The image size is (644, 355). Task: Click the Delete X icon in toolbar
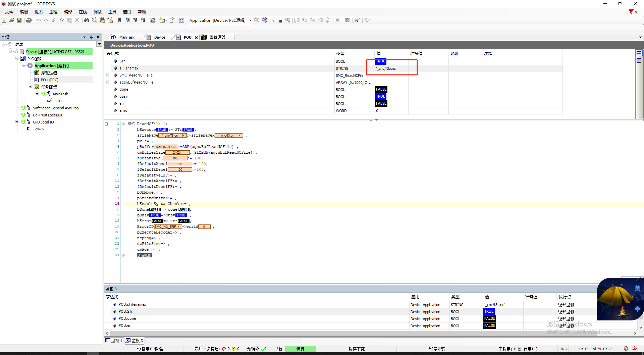[x=77, y=20]
